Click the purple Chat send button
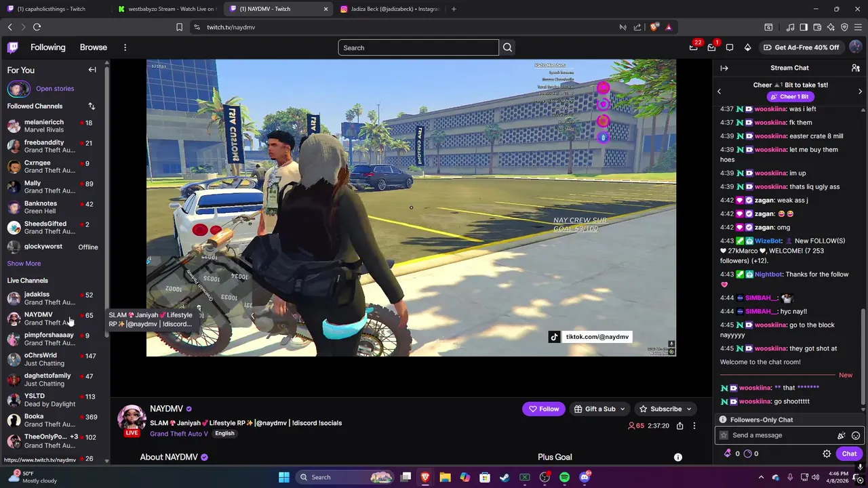The height and width of the screenshot is (488, 868). tap(850, 454)
